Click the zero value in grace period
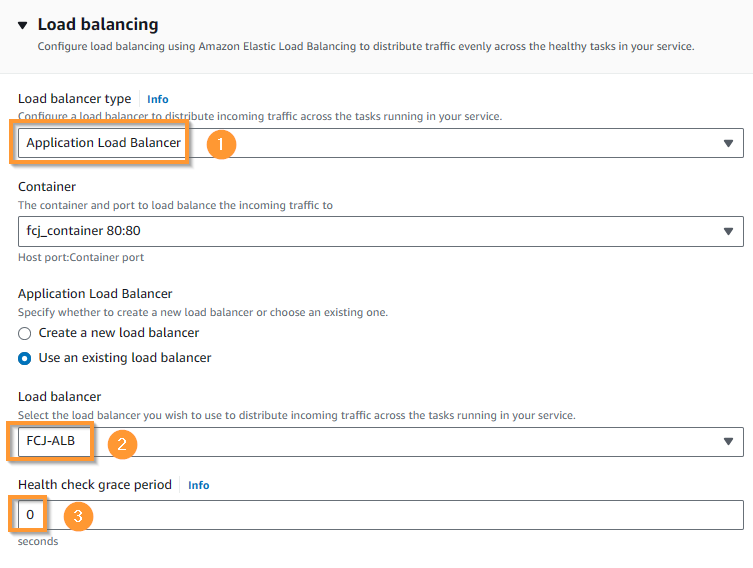This screenshot has width=753, height=568. (x=30, y=515)
